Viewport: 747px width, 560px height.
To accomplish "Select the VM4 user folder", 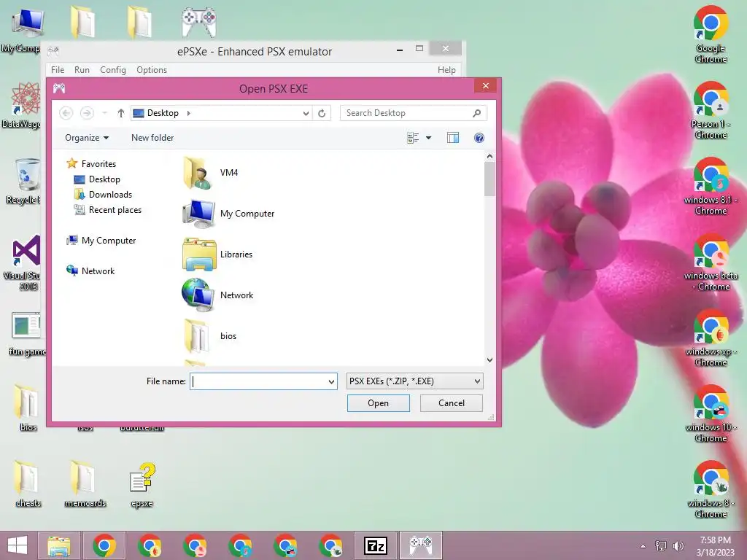I will point(210,173).
